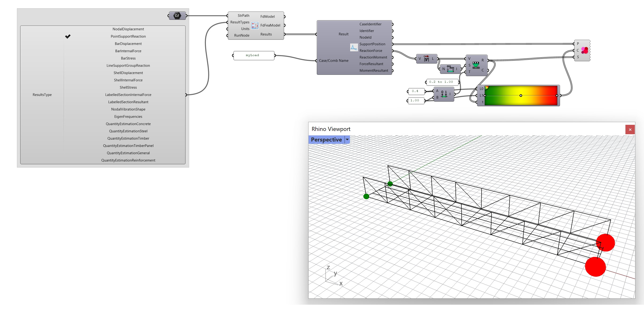The width and height of the screenshot is (644, 316).
Task: Click the myLoad text panel
Action: [253, 55]
